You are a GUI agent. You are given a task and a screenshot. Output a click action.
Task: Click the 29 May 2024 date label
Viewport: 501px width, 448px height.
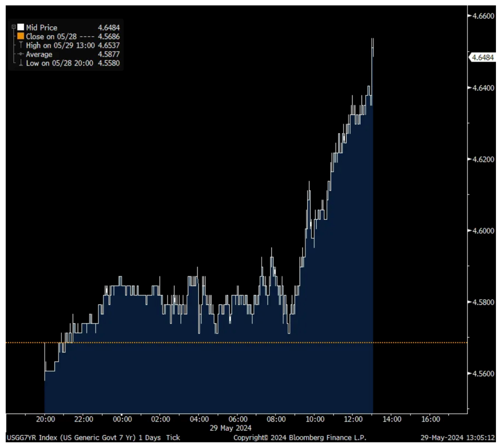(x=230, y=428)
